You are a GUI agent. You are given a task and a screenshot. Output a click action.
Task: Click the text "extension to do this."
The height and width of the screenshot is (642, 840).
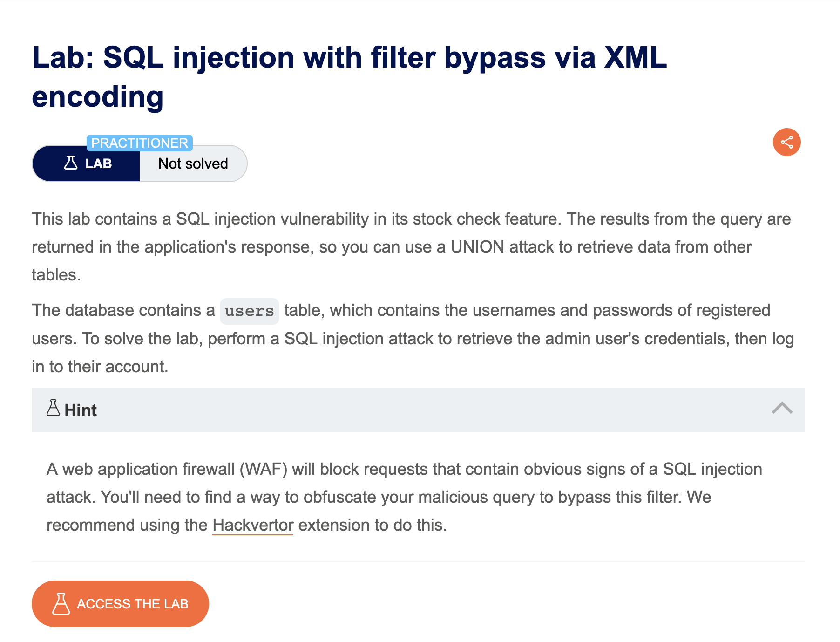click(x=373, y=525)
